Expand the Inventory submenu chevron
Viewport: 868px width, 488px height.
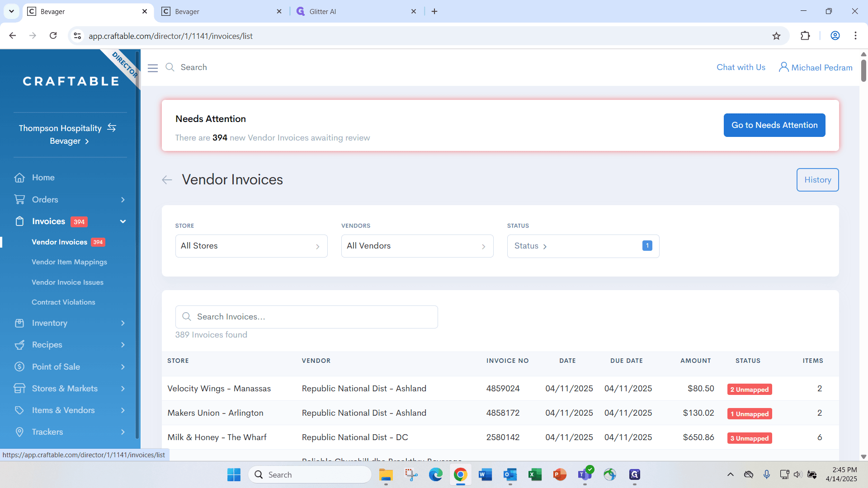pos(123,323)
